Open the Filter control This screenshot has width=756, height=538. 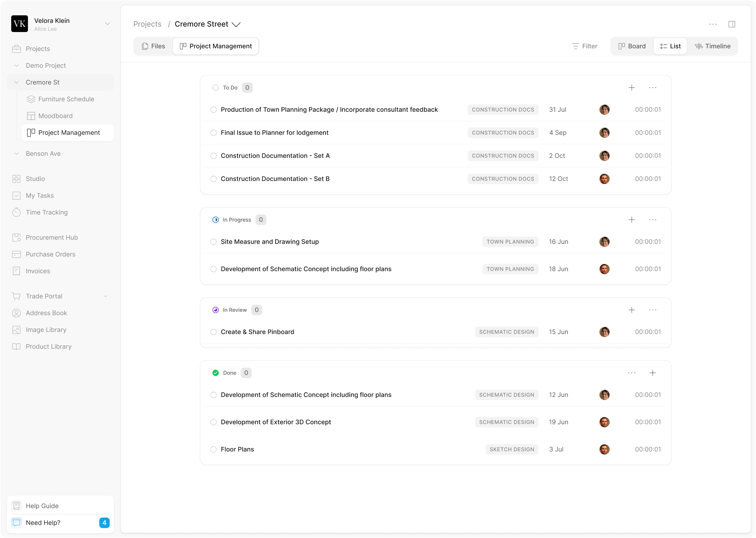[x=585, y=46]
